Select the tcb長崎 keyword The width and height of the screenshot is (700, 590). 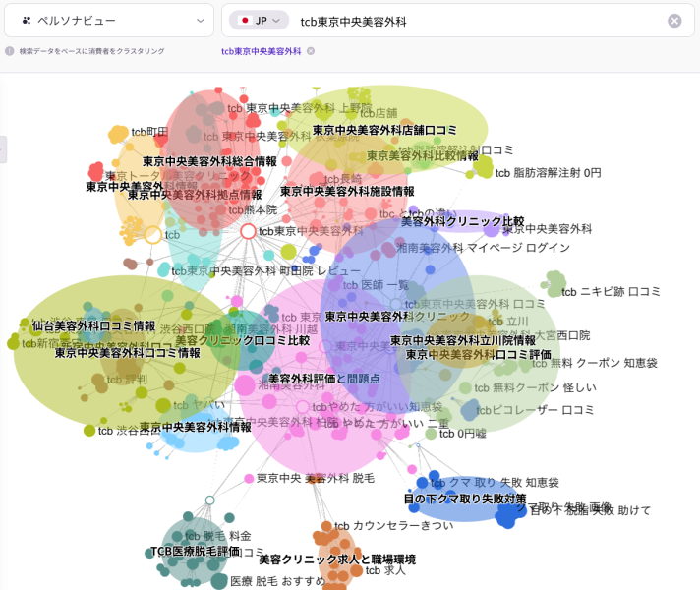pos(343,179)
